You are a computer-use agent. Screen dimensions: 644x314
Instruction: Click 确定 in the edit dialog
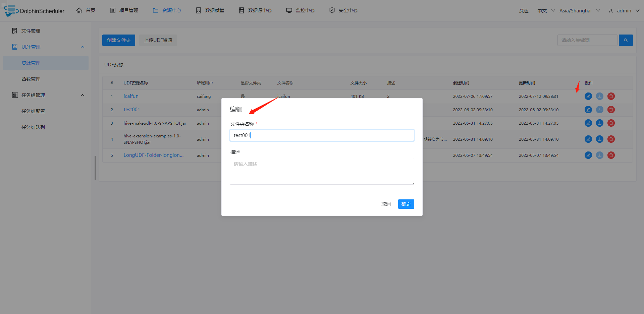coord(406,204)
